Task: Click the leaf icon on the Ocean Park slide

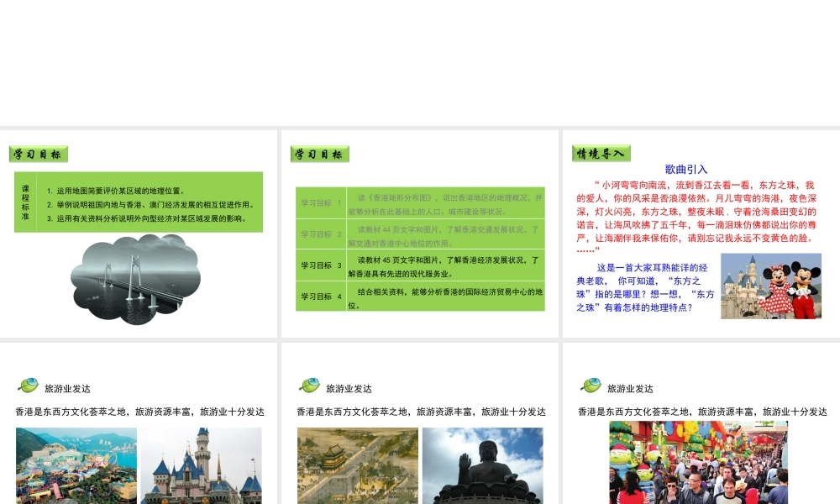Action: [x=28, y=386]
